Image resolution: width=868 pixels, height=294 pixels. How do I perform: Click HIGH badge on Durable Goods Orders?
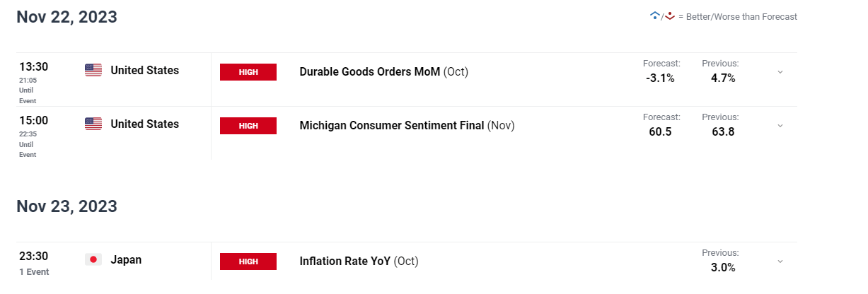tap(248, 72)
